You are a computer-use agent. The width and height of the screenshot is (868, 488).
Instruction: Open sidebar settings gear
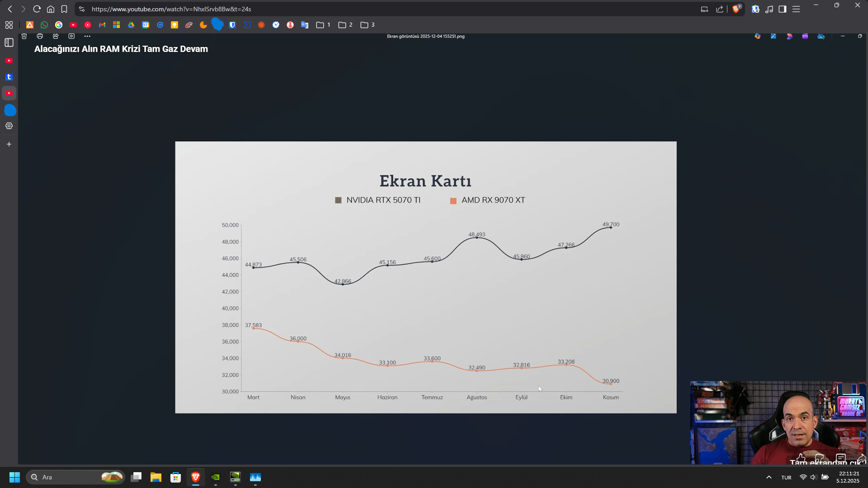[x=9, y=126]
